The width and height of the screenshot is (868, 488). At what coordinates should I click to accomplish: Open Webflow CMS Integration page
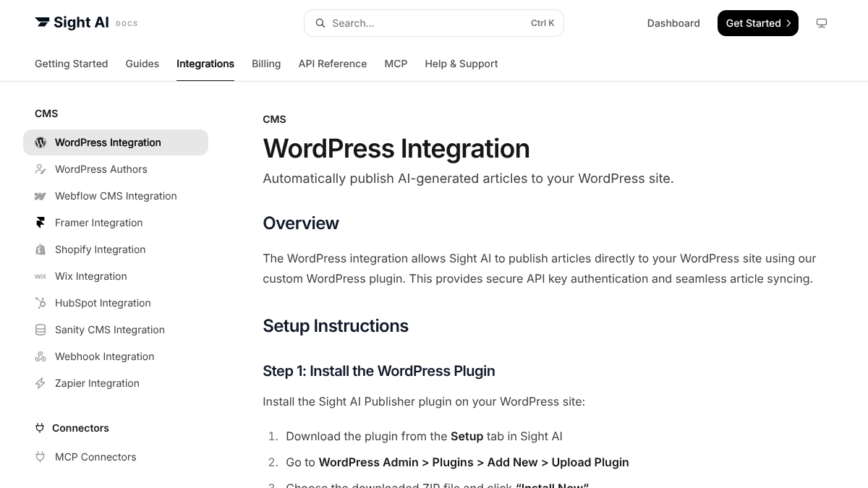[x=116, y=196]
